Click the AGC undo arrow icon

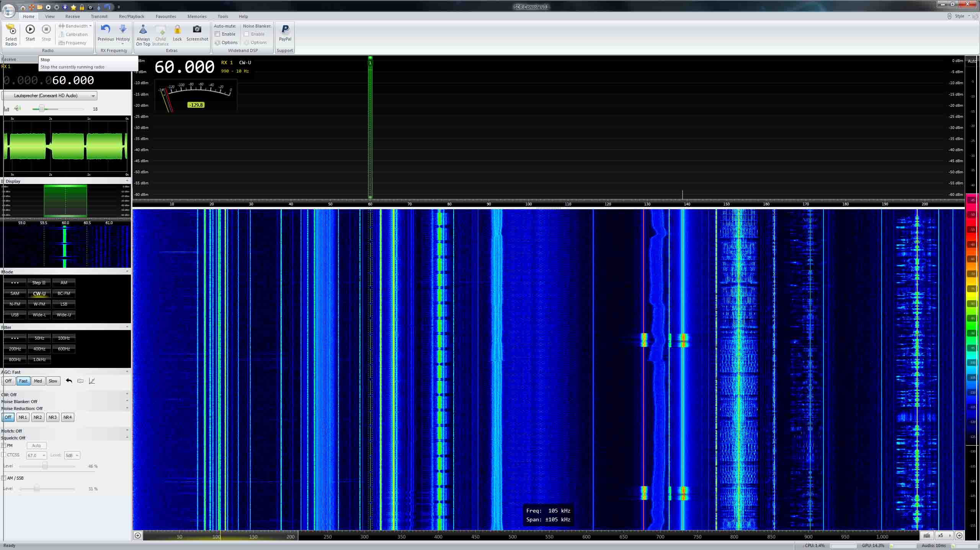point(69,381)
